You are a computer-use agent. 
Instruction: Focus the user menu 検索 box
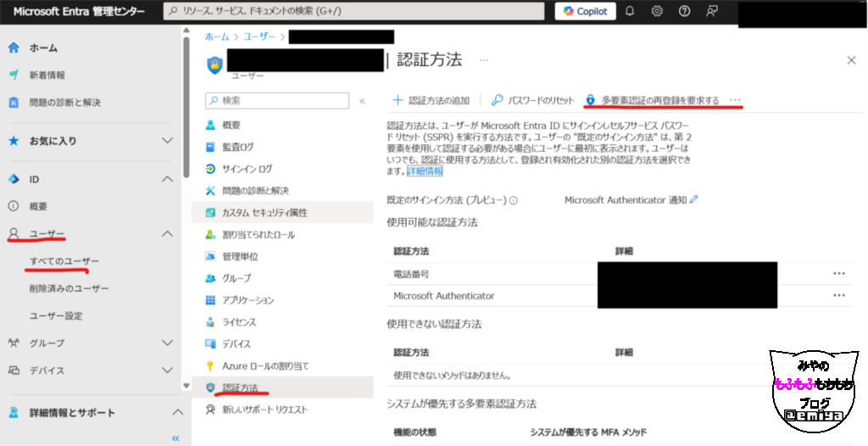[277, 101]
